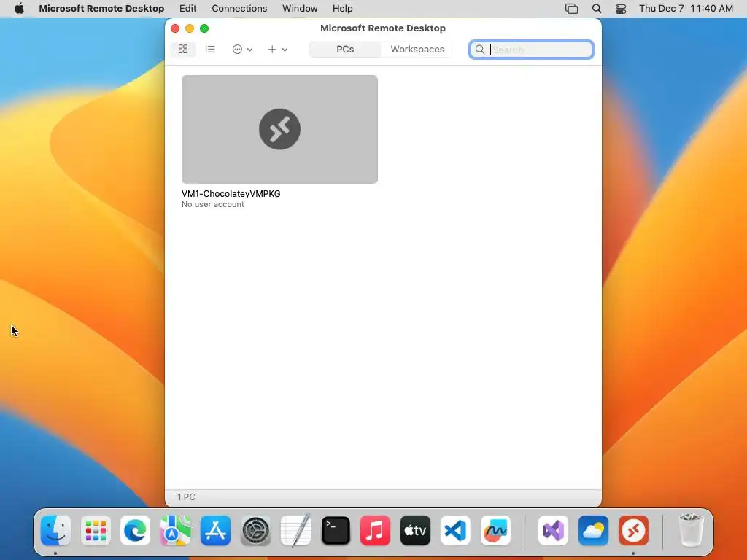Switch to grid view in Remote Desktop

coord(183,49)
